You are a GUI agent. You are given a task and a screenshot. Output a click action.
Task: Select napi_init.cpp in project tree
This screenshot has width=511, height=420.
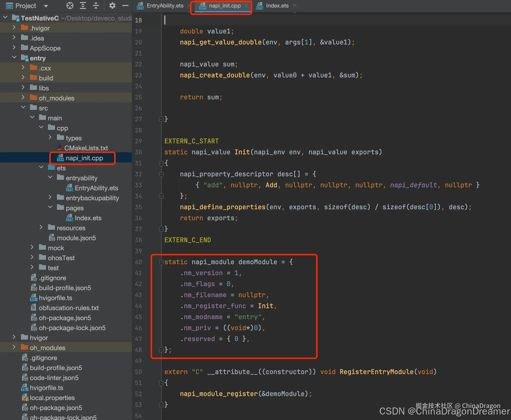click(x=84, y=158)
